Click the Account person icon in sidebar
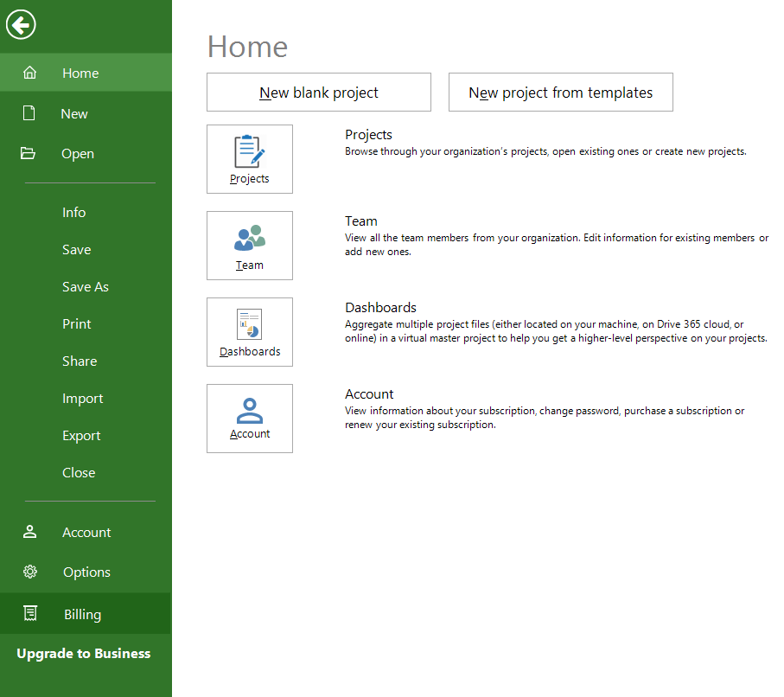784x697 pixels. [x=30, y=532]
